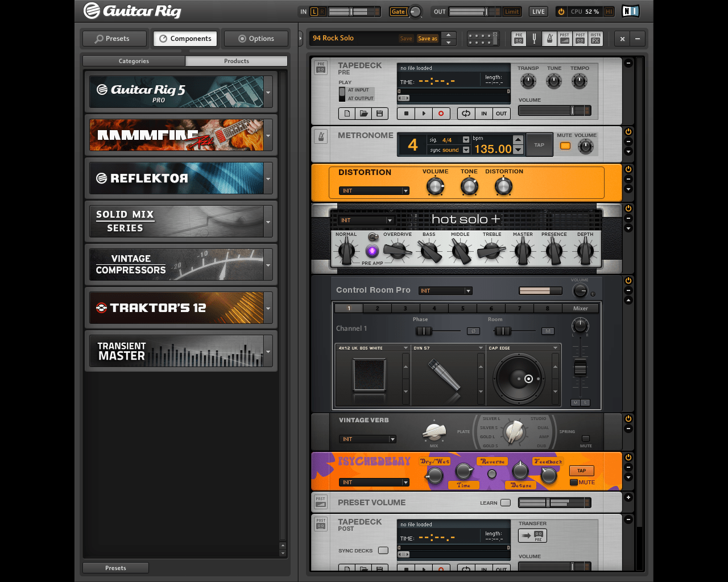Click the Transfer to Pre icon in Tapedeck Post

(532, 535)
